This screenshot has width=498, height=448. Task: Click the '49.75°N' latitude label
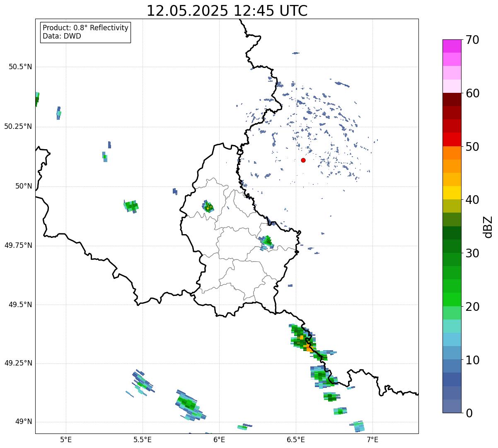click(18, 245)
